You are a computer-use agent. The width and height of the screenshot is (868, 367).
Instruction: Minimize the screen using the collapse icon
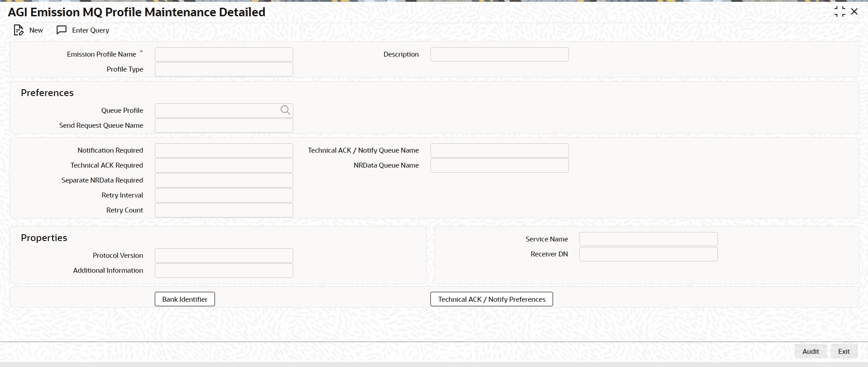(x=839, y=12)
